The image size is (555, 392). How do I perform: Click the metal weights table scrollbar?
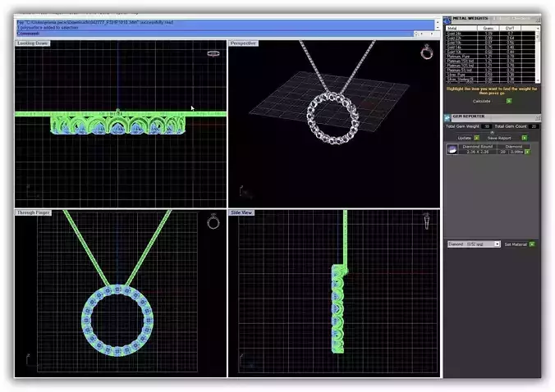click(538, 55)
